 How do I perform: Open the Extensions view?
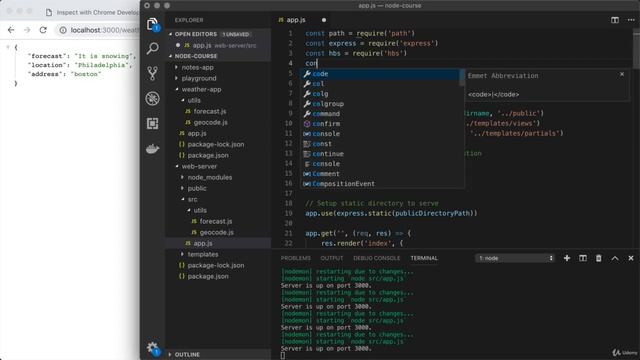click(x=152, y=123)
